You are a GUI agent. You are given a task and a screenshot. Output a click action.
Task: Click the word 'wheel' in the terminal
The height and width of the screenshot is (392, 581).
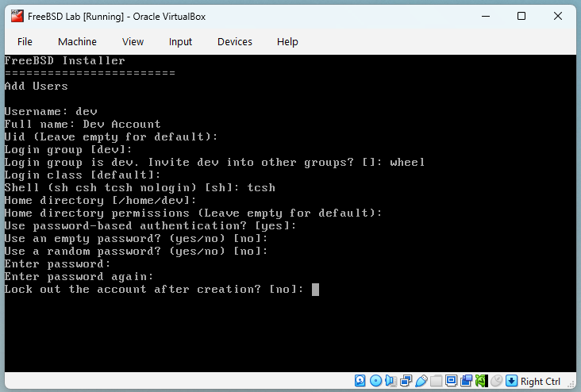tap(407, 163)
